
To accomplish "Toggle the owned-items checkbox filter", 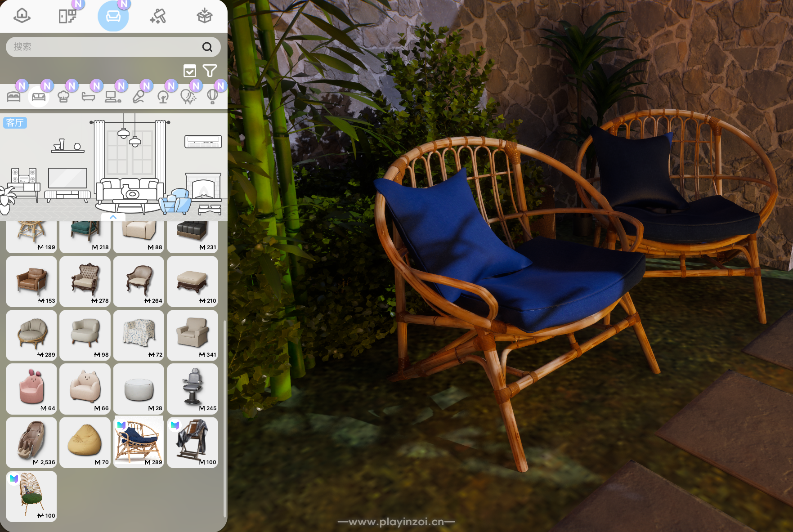I will [x=190, y=71].
